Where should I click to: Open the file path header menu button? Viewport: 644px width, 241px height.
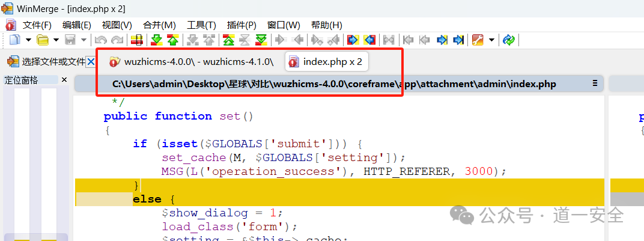[x=595, y=84]
